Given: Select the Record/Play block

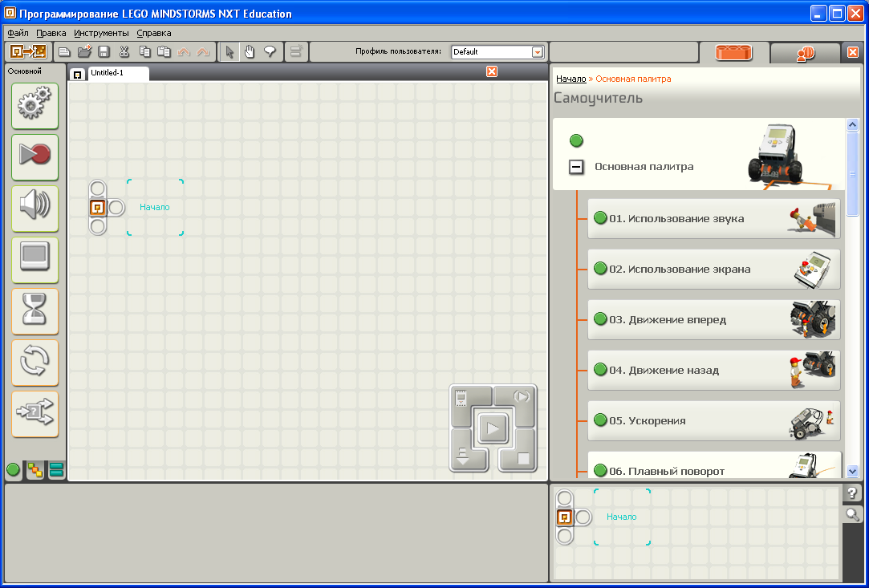Looking at the screenshot, I should 35,157.
